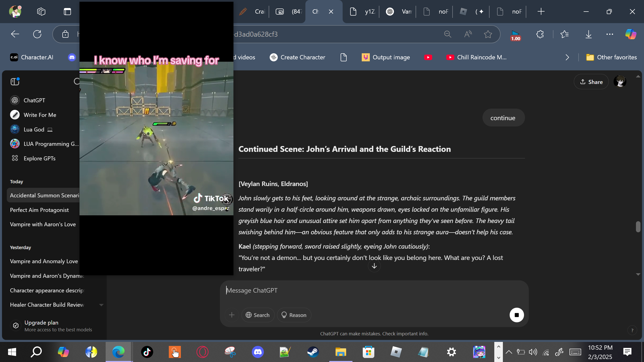The height and width of the screenshot is (362, 644).
Task: Open the Chill Raincode M... bookmark
Action: click(x=476, y=57)
